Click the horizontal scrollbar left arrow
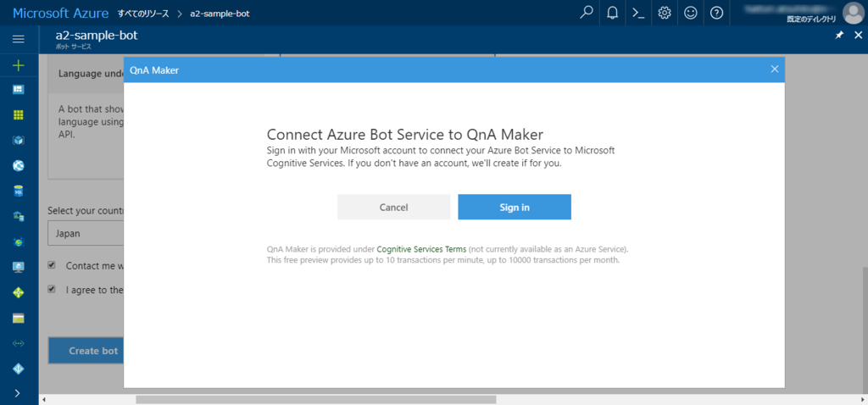 tap(44, 399)
